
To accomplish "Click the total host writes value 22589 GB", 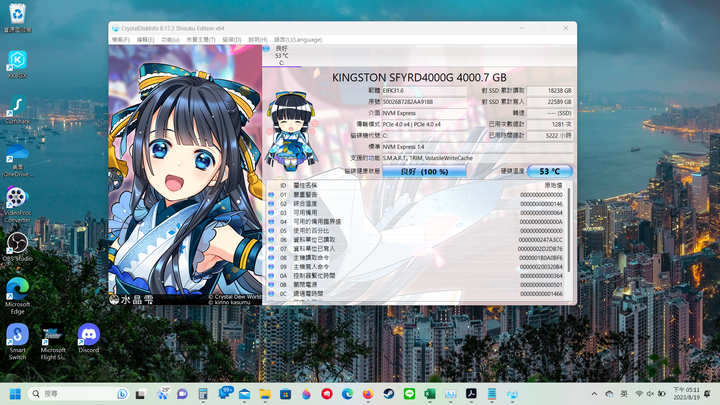I will pos(550,102).
